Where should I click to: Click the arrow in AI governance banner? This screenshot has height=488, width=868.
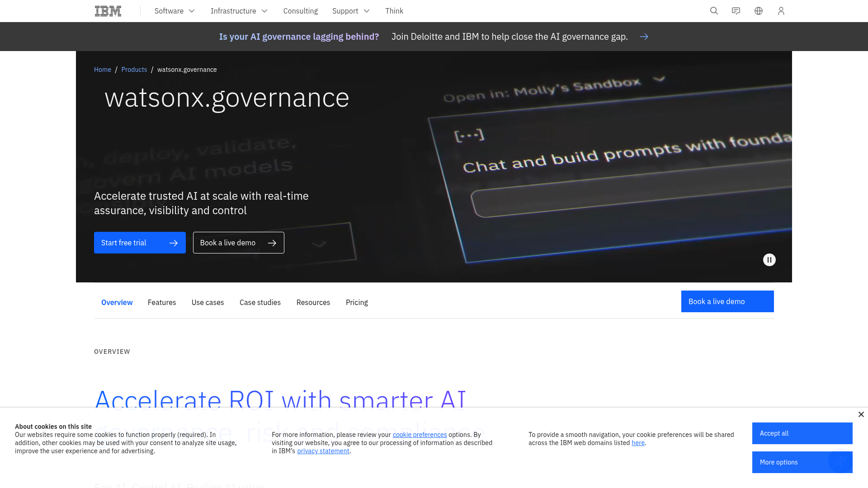[644, 37]
